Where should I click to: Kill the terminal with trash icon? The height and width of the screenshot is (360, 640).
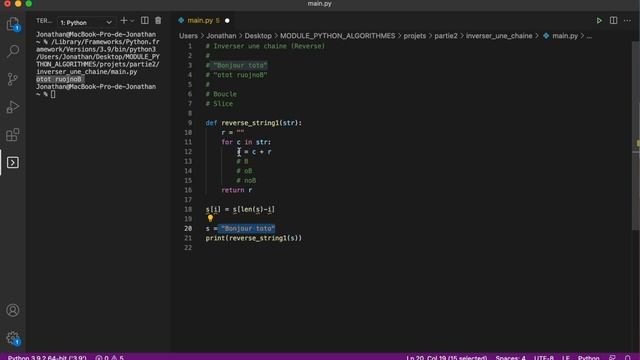point(158,20)
